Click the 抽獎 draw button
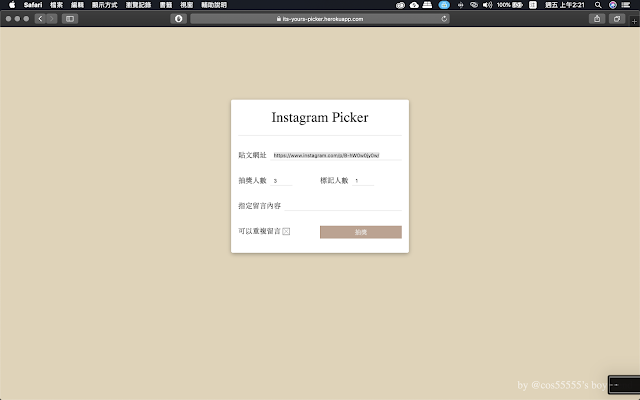The image size is (640, 400). pyautogui.click(x=361, y=232)
